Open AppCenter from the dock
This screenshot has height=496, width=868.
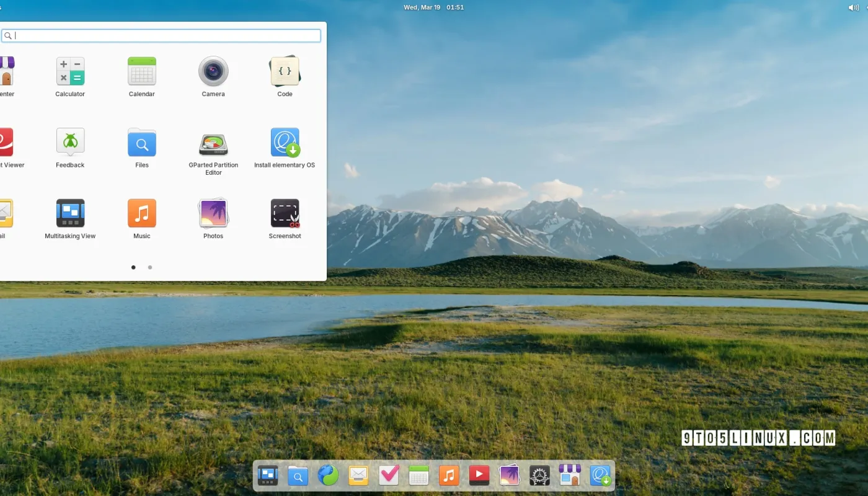569,475
